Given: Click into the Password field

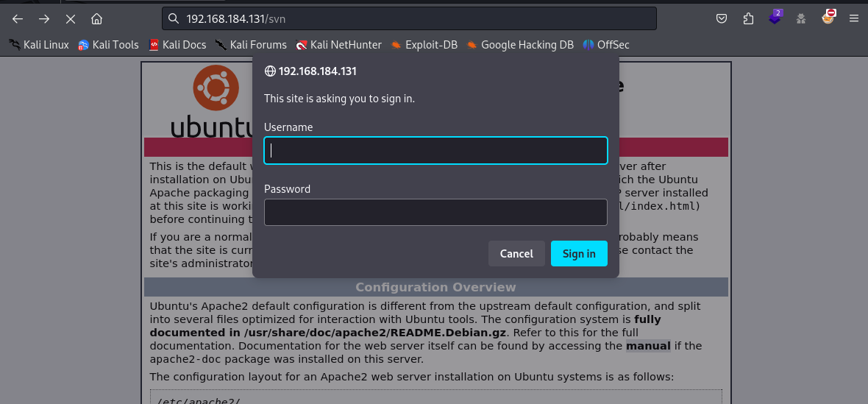Looking at the screenshot, I should click(x=435, y=213).
